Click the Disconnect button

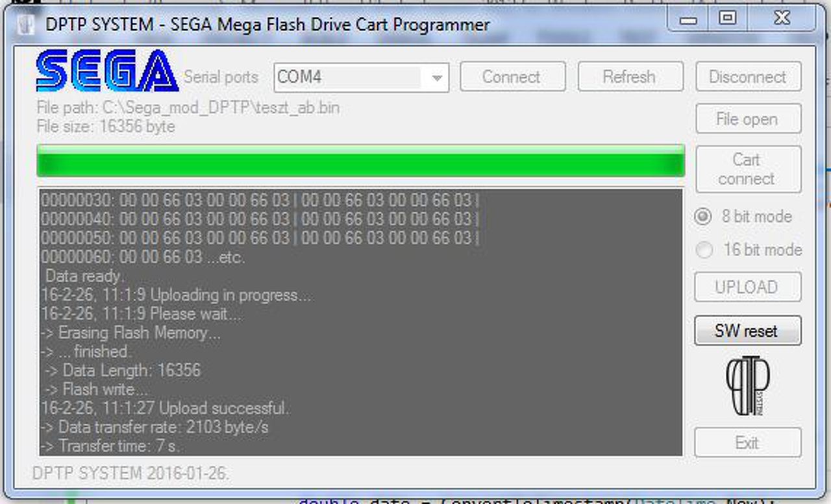pyautogui.click(x=748, y=77)
